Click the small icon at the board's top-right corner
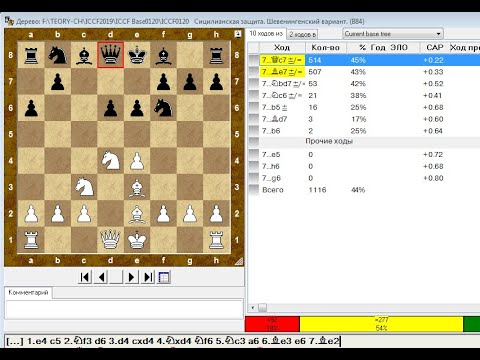Image resolution: width=480 pixels, height=360 pixels. [237, 34]
